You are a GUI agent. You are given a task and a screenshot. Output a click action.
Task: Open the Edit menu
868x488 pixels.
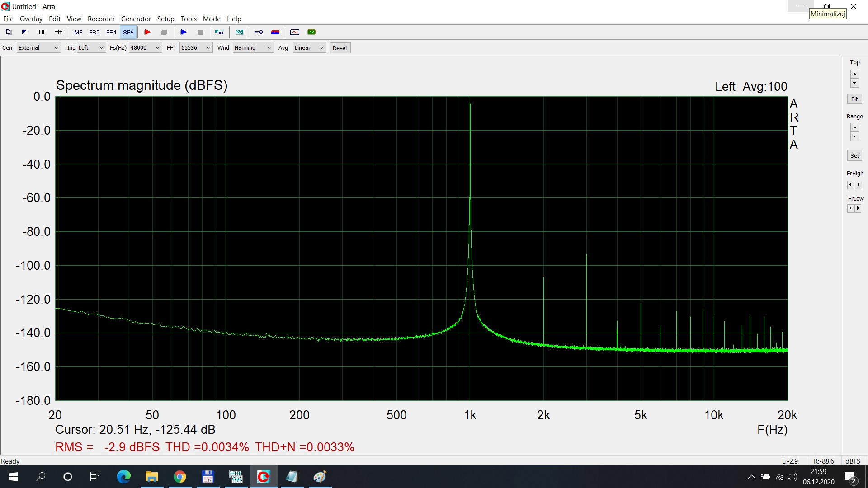(x=55, y=19)
